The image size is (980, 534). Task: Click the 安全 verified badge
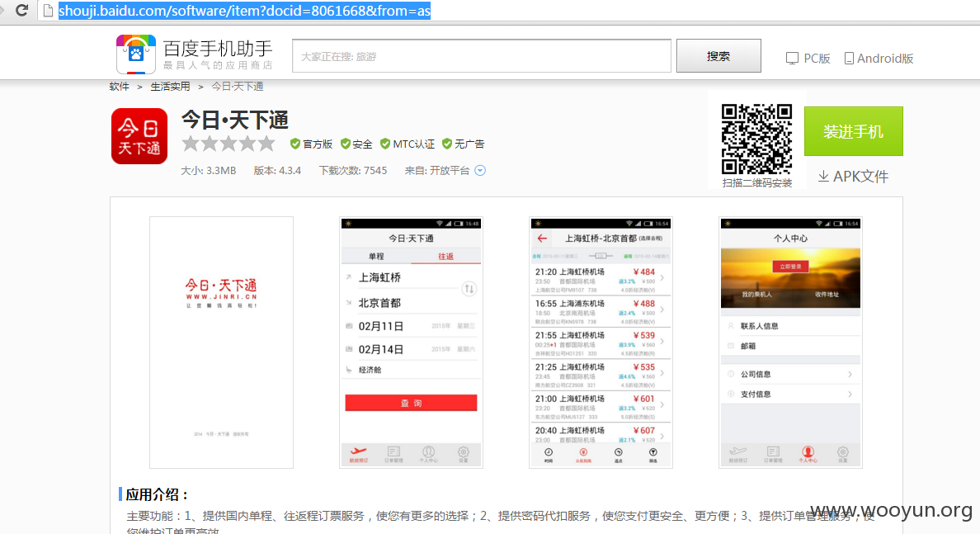pos(356,144)
